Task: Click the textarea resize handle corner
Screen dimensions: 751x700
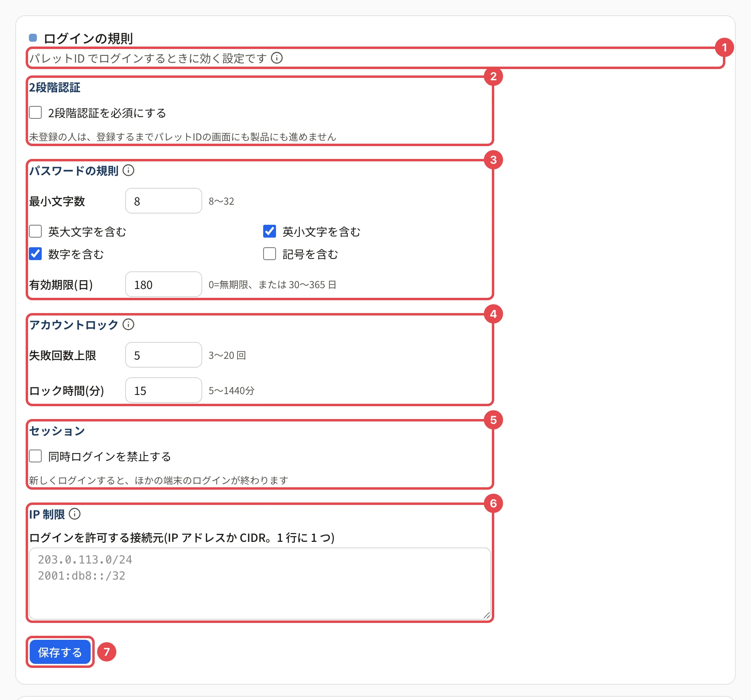Action: tap(487, 615)
